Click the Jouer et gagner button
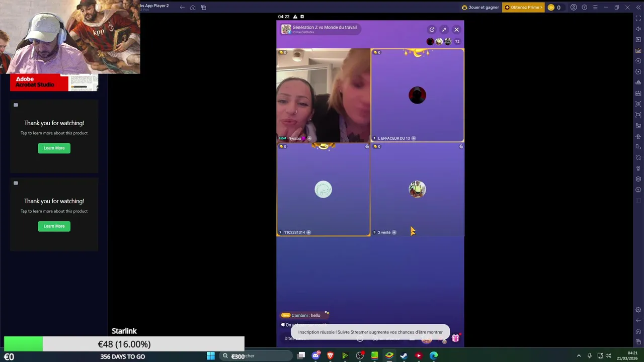 (480, 8)
